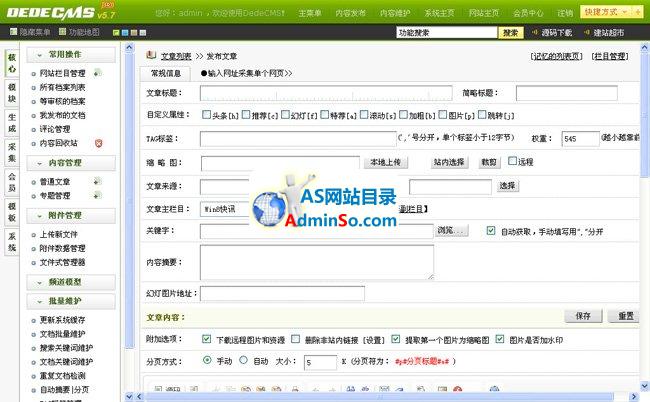Tick the 加粗[b] checkbox

coord(403,114)
